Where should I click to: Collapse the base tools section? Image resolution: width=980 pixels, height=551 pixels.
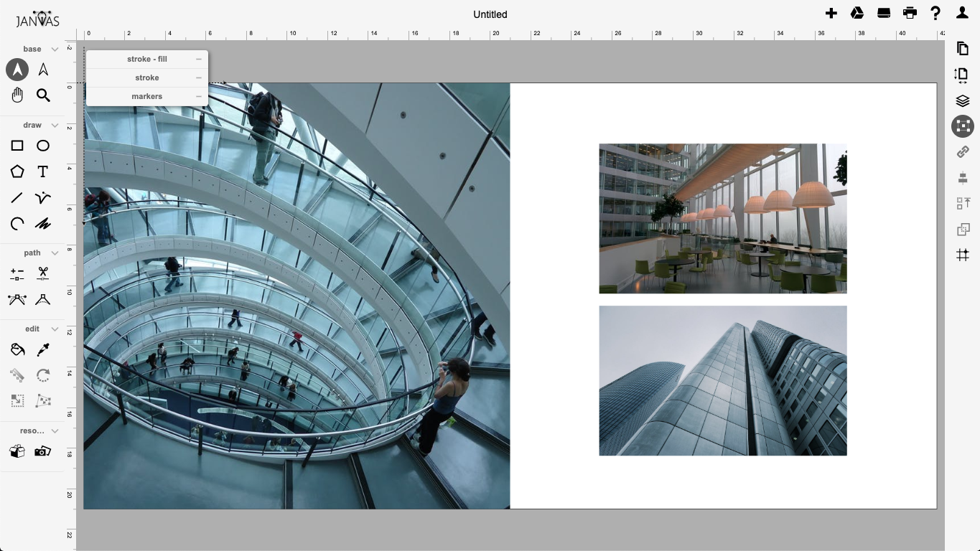coord(55,49)
